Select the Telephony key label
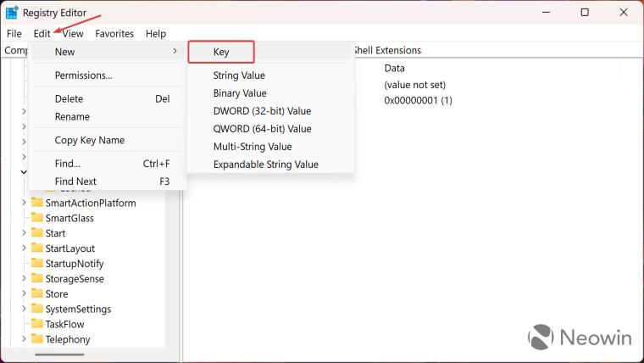644x363 pixels. click(x=68, y=339)
